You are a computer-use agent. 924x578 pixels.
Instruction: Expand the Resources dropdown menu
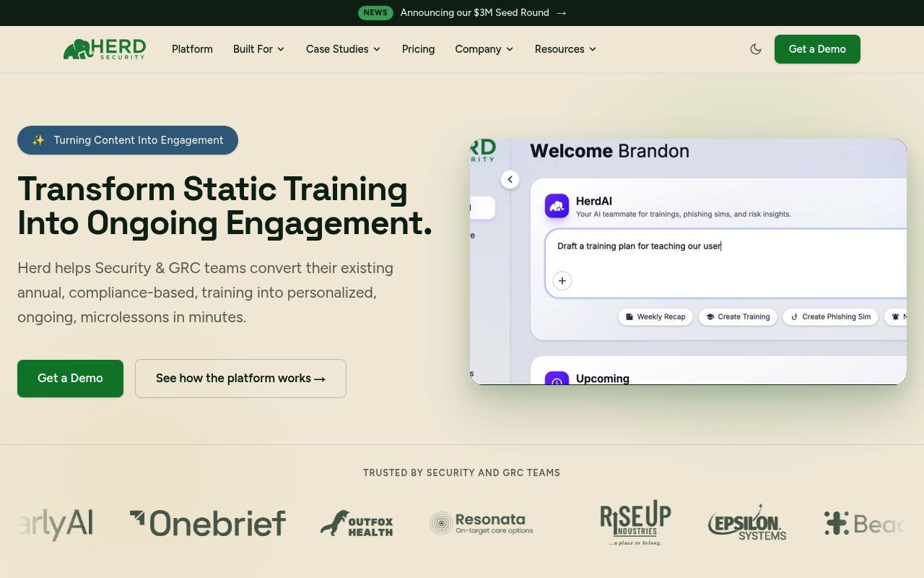point(566,49)
